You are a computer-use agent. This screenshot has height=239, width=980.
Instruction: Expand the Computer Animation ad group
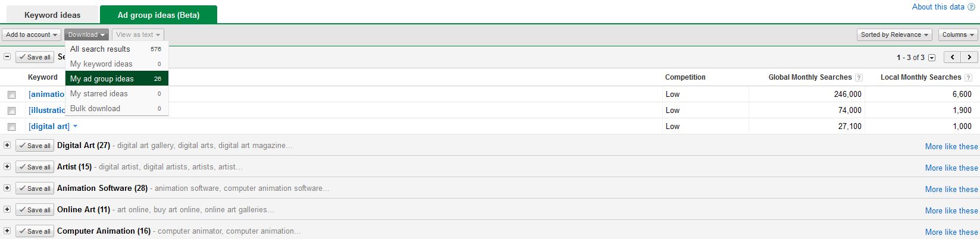(7, 231)
